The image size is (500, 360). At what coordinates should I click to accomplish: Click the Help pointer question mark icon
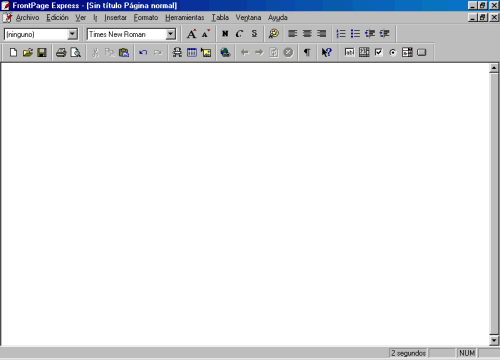(326, 53)
